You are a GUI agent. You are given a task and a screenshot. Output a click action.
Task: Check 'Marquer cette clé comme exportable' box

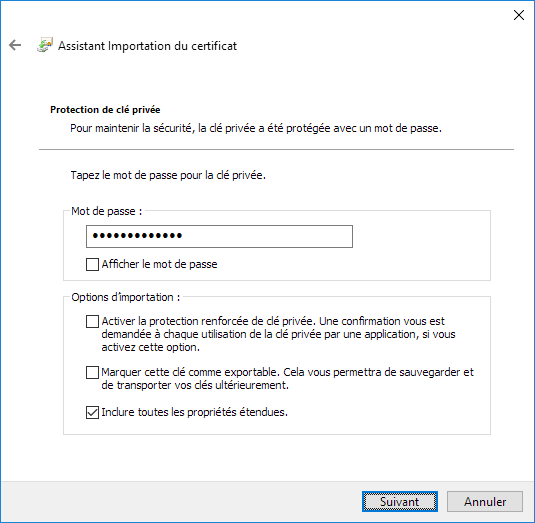(92, 373)
